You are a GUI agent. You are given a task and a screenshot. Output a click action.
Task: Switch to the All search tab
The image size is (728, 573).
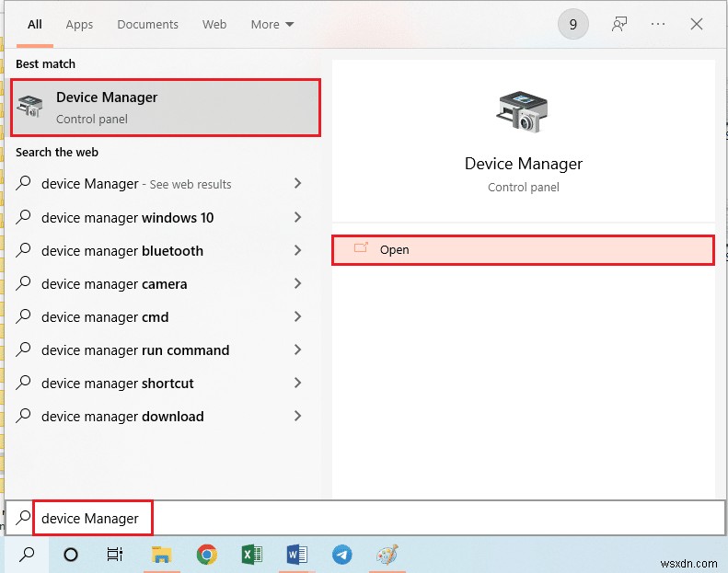35,25
